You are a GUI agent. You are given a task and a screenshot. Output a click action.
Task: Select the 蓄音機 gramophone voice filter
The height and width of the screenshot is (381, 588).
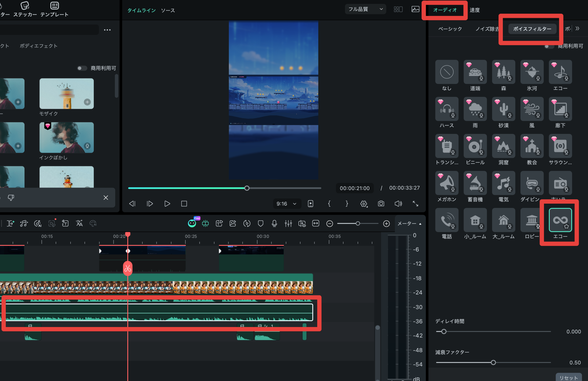click(x=475, y=183)
